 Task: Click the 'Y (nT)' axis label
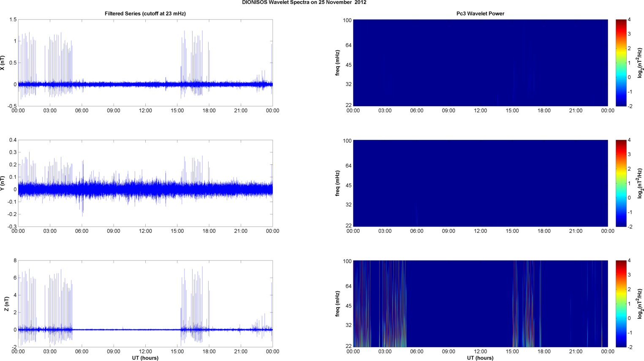(x=3, y=183)
